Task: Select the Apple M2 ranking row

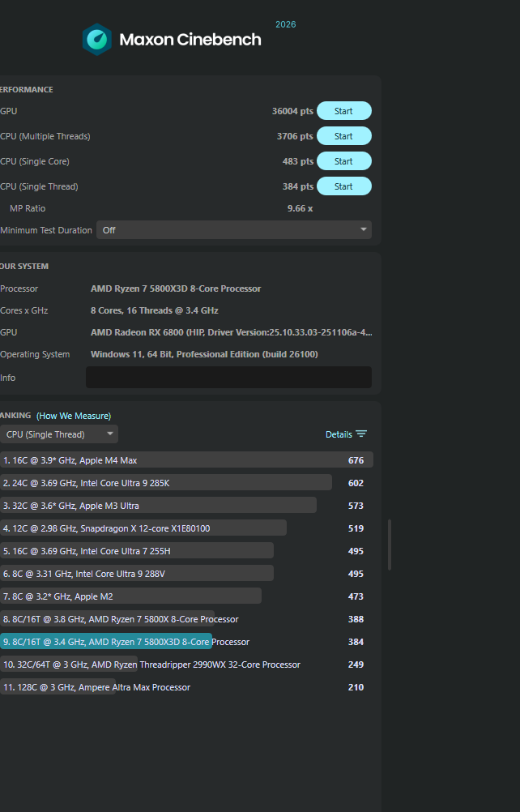Action: pyautogui.click(x=186, y=596)
